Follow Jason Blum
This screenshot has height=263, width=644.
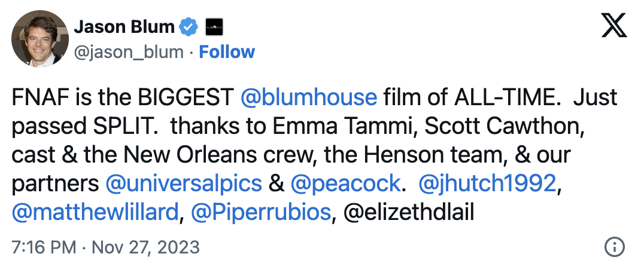[227, 52]
